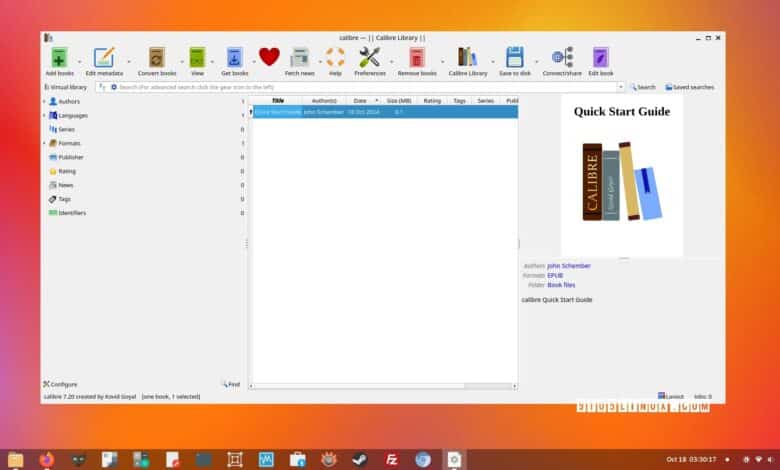Open the Edit metadata dropdown arrow

pyautogui.click(x=129, y=62)
